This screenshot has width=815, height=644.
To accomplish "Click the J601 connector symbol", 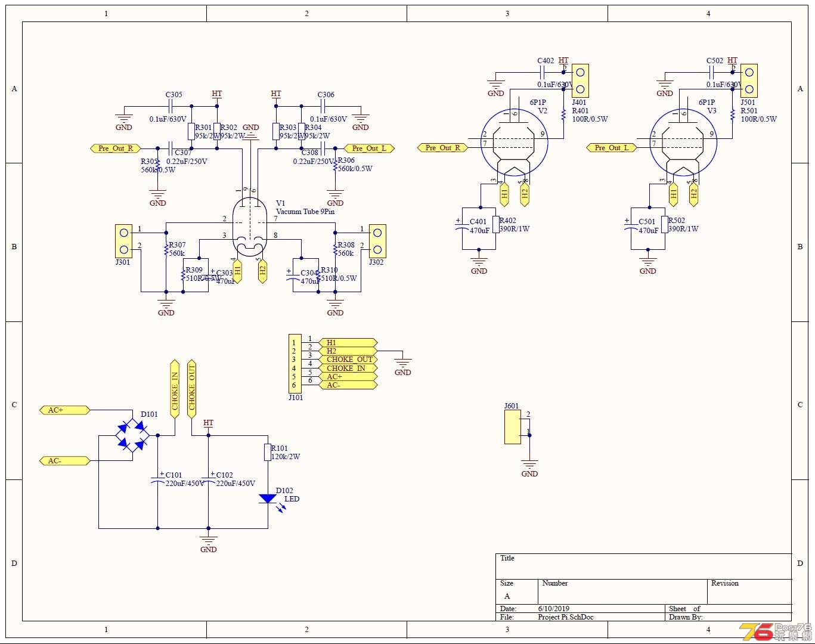I will point(512,427).
